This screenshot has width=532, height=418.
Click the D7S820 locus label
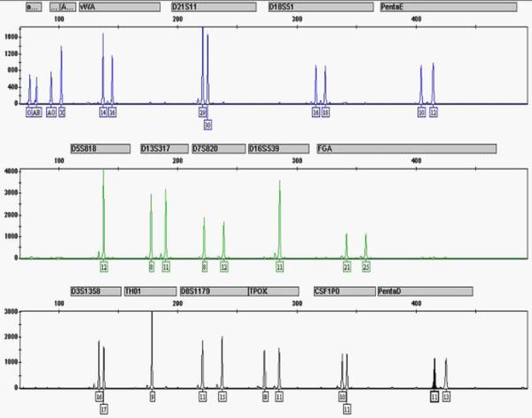pyautogui.click(x=218, y=149)
